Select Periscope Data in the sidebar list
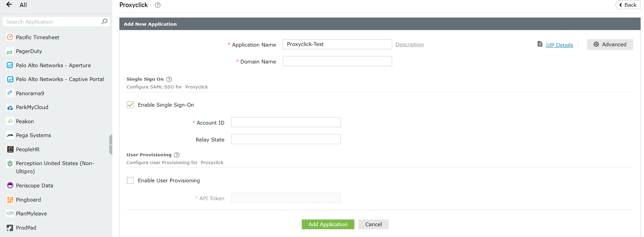 [34, 186]
